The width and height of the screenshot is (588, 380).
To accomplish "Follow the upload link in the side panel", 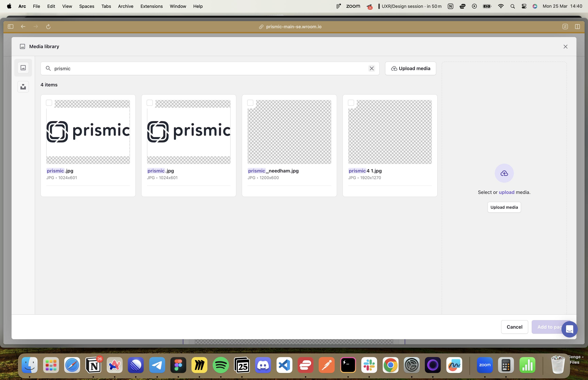I will [x=507, y=192].
